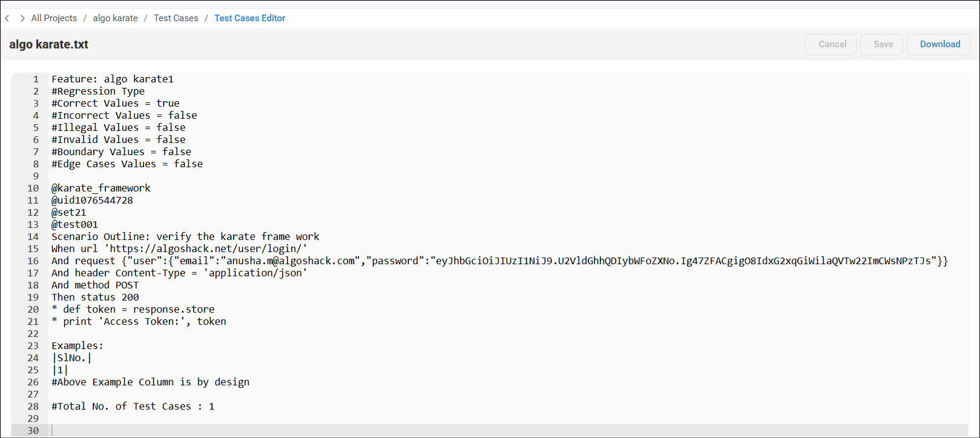Click line number 16 in the gutter

[x=33, y=260]
